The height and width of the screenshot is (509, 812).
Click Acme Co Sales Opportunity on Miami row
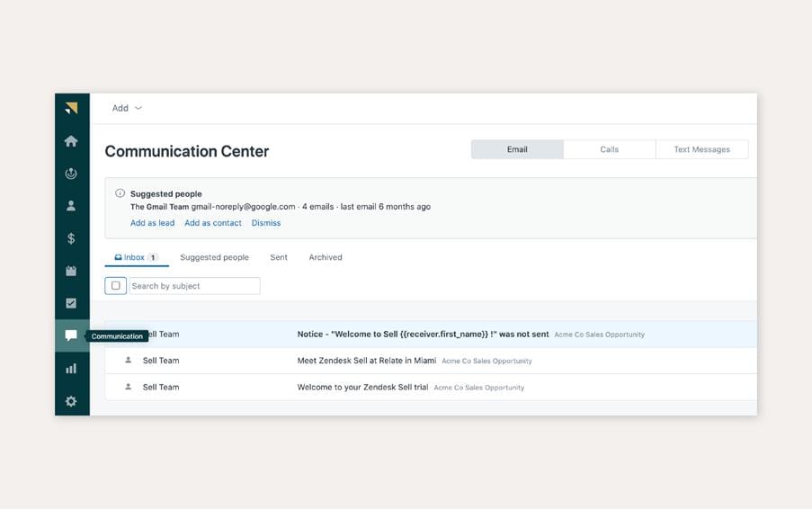coord(486,361)
